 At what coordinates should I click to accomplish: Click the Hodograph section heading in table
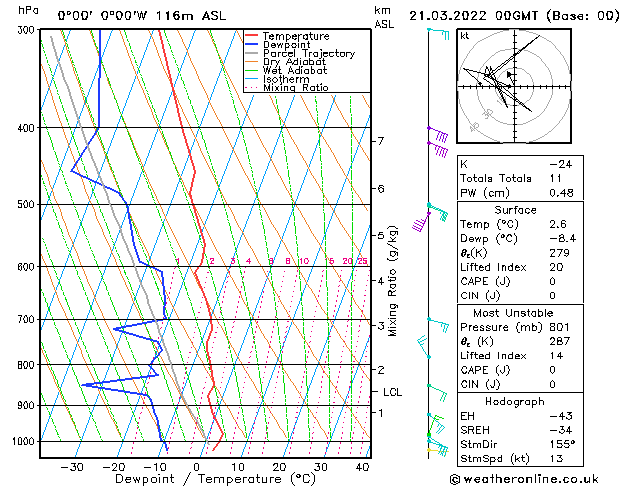(515, 401)
